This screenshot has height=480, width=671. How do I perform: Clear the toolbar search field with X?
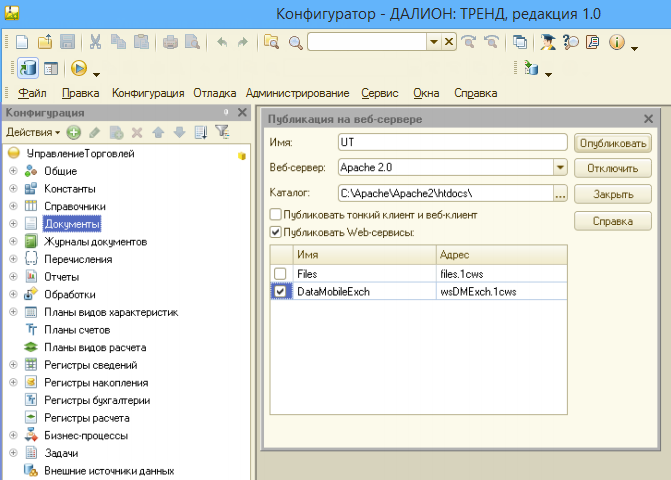coord(449,42)
